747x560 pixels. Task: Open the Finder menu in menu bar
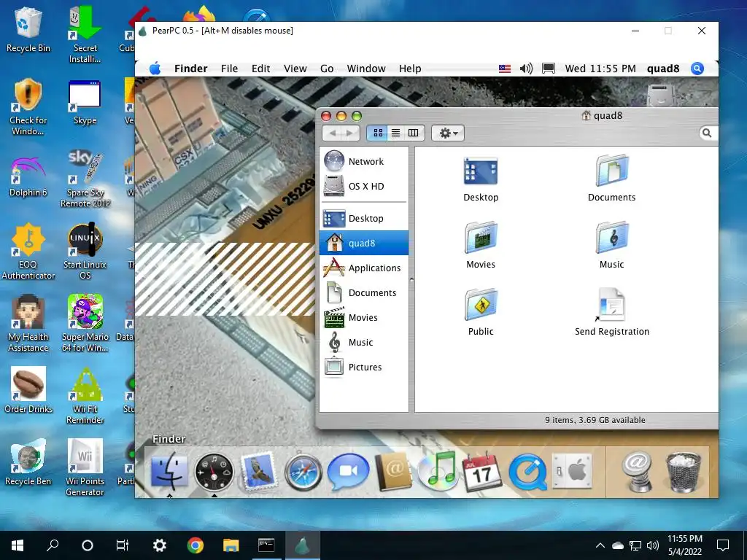coord(190,69)
